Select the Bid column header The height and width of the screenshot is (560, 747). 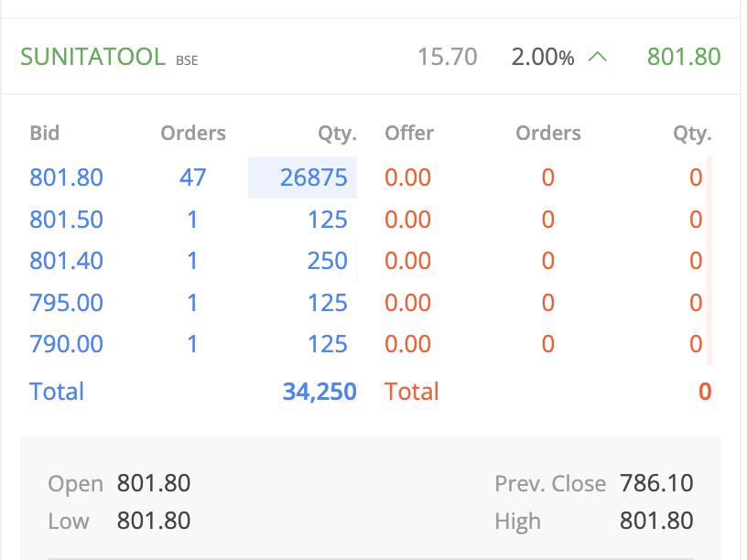[x=45, y=133]
